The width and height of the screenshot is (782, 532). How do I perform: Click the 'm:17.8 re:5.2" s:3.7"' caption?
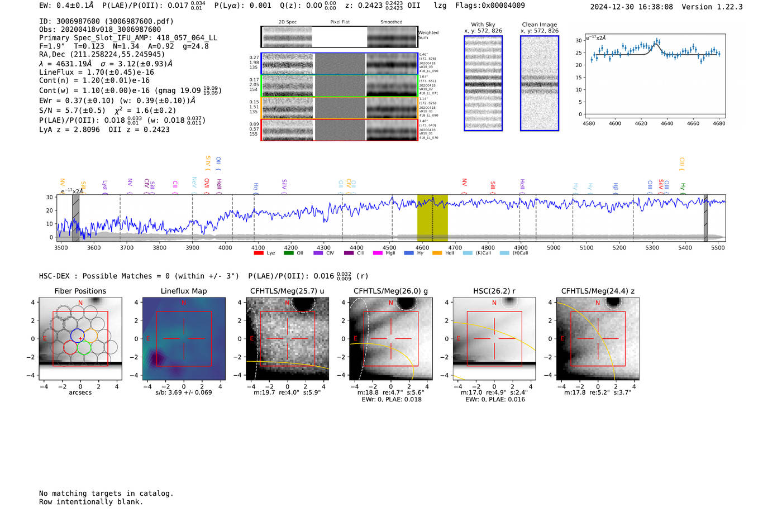[x=598, y=392]
